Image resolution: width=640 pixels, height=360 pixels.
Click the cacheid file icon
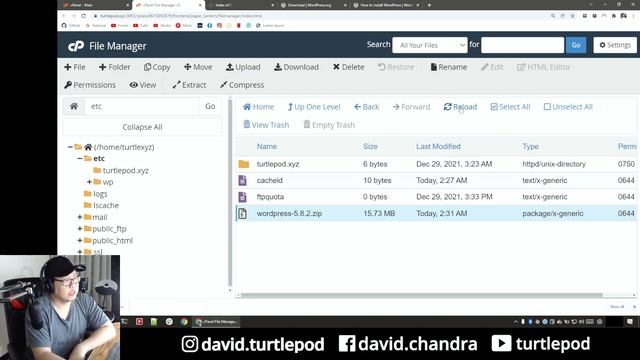point(242,180)
